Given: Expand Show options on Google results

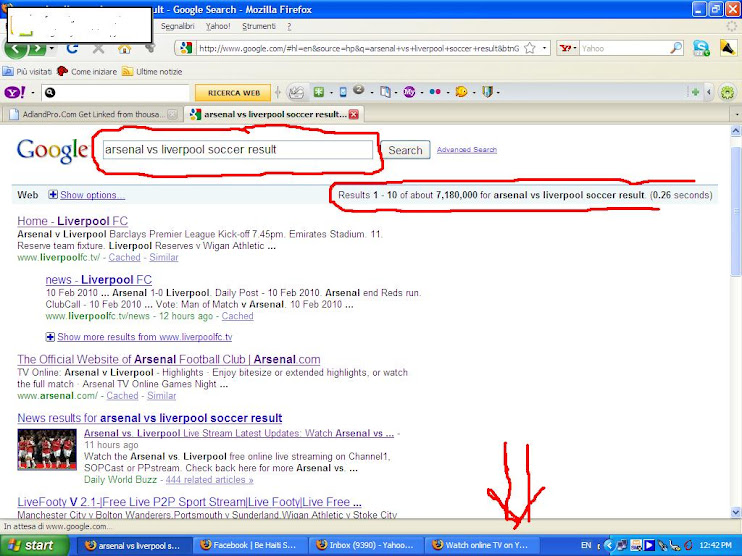Looking at the screenshot, I should click(x=93, y=195).
